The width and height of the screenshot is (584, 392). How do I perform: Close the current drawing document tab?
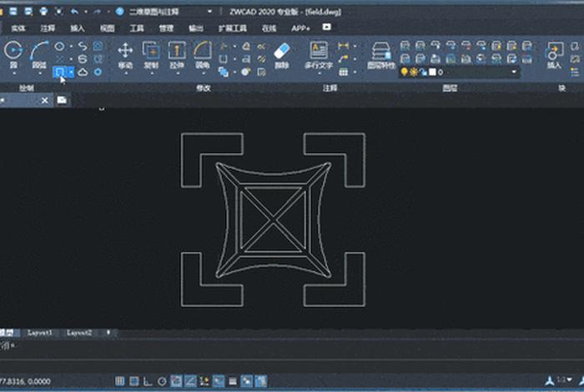point(45,100)
